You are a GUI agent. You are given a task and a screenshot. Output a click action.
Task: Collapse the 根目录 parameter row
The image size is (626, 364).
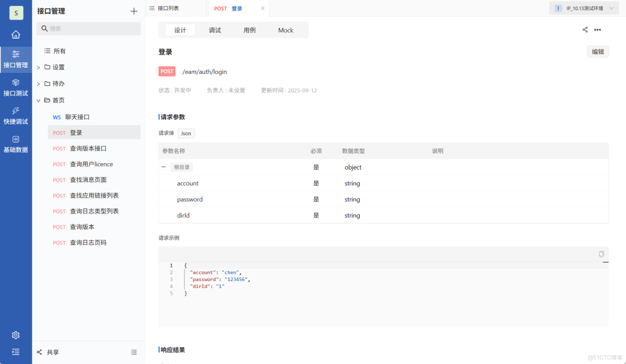[x=163, y=167]
